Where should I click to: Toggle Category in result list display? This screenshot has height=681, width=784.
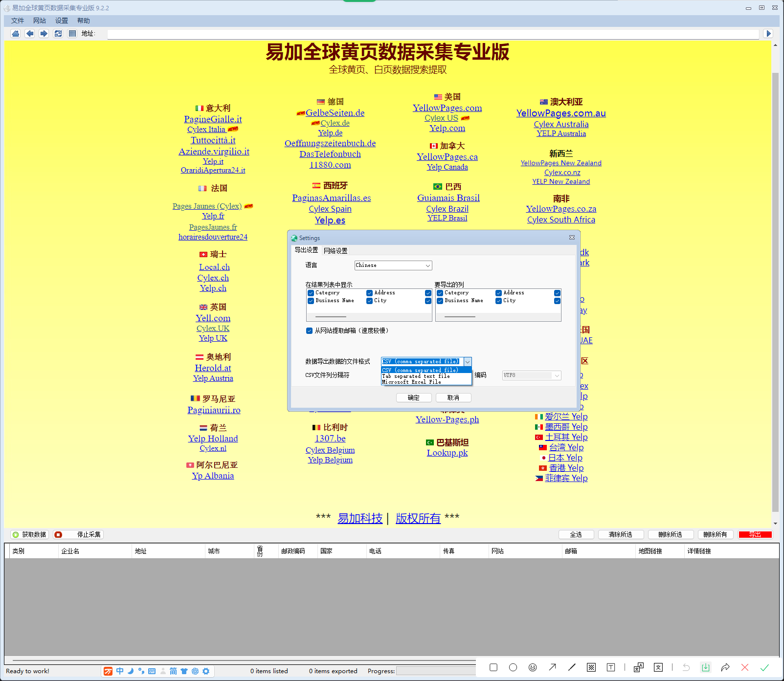tap(311, 293)
